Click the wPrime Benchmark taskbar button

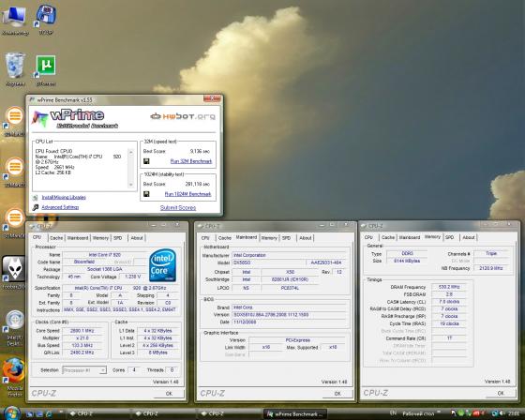(x=295, y=414)
